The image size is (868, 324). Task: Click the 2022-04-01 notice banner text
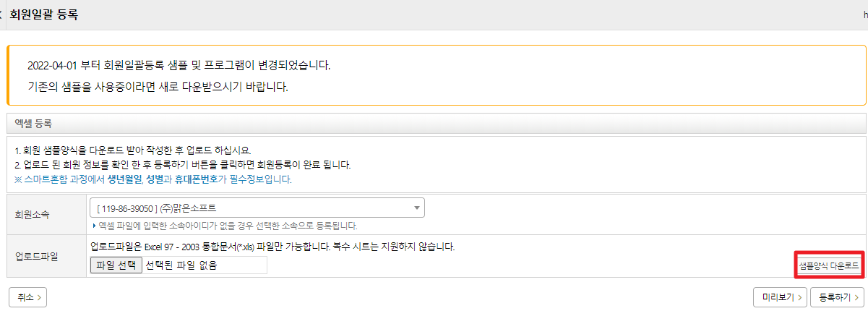[x=179, y=65]
